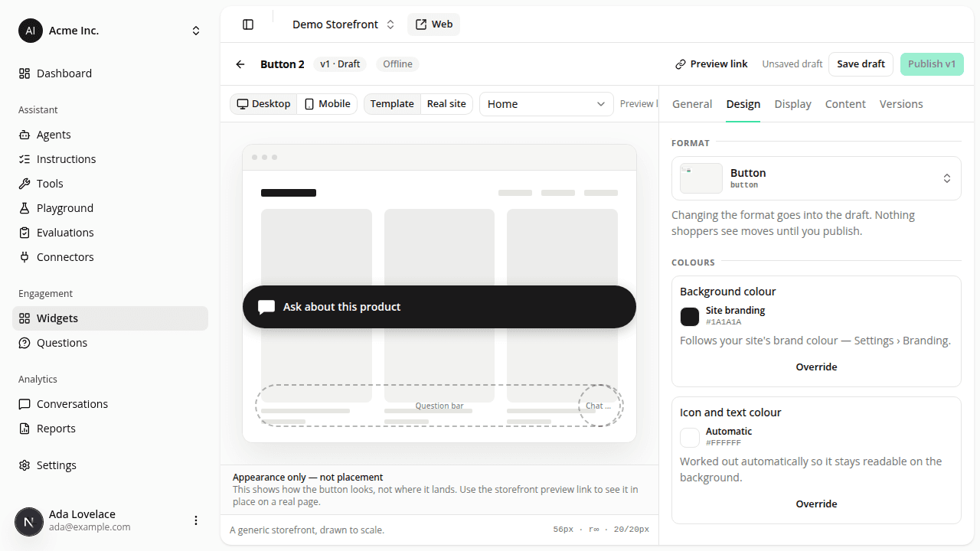The height and width of the screenshot is (551, 980).
Task: Click the back arrow beside Button 2
Action: point(240,64)
